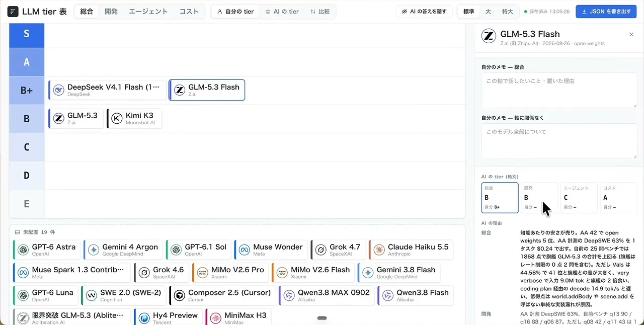This screenshot has width=644, height=325.
Task: Select the コスト A tier box
Action: 619,198
